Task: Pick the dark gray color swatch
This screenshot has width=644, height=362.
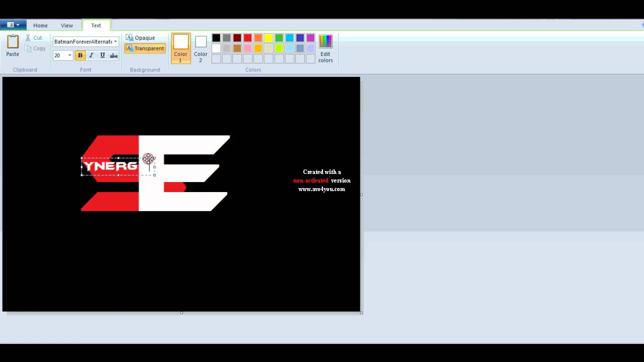Action: click(227, 38)
